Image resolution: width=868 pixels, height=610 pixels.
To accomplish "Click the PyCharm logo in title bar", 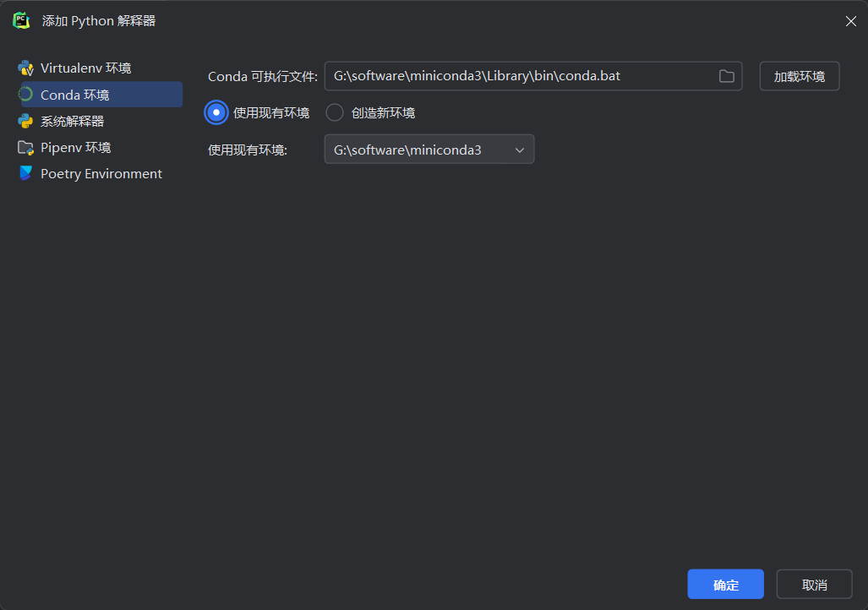I will 21,20.
